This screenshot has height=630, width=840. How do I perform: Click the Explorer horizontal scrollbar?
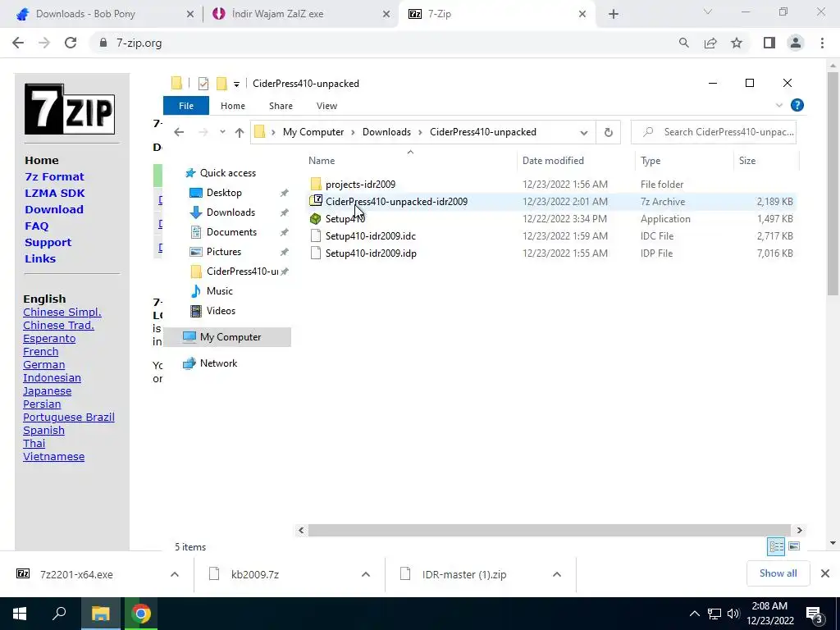549,531
